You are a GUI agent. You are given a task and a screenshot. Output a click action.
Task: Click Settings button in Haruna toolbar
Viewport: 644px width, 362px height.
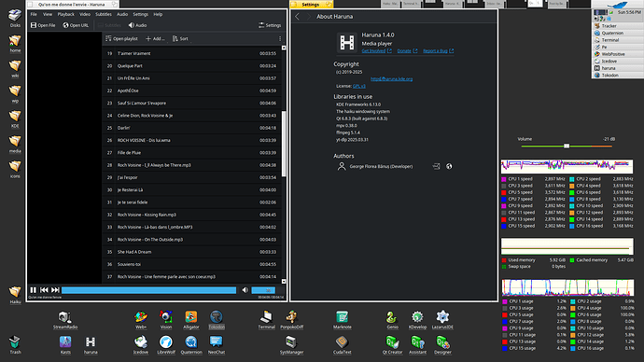[270, 25]
